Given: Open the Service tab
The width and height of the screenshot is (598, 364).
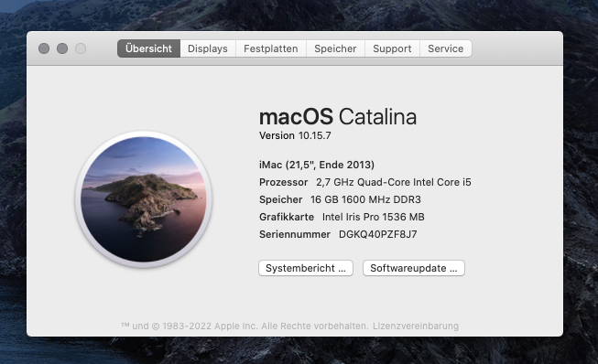Looking at the screenshot, I should click(x=445, y=48).
